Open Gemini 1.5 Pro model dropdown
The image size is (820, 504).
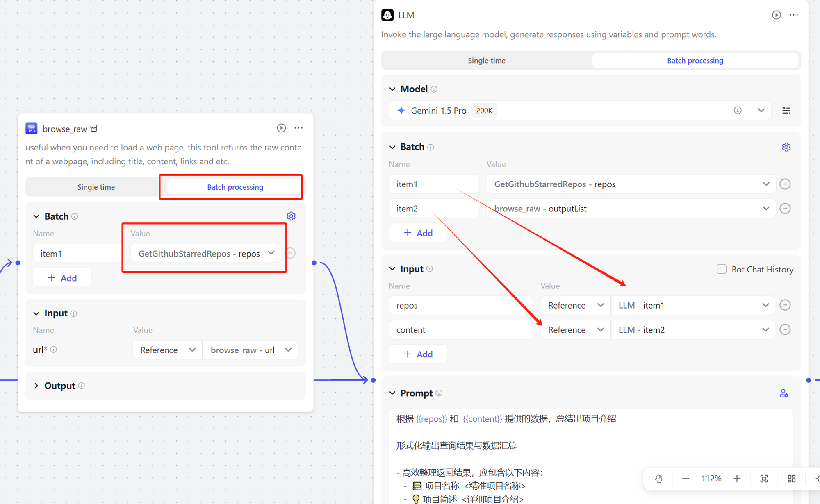click(761, 110)
